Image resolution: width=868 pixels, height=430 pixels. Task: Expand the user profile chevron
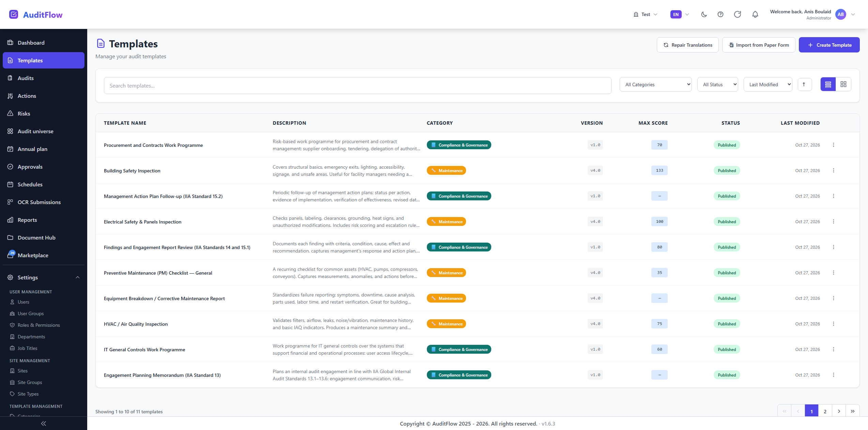(x=853, y=14)
